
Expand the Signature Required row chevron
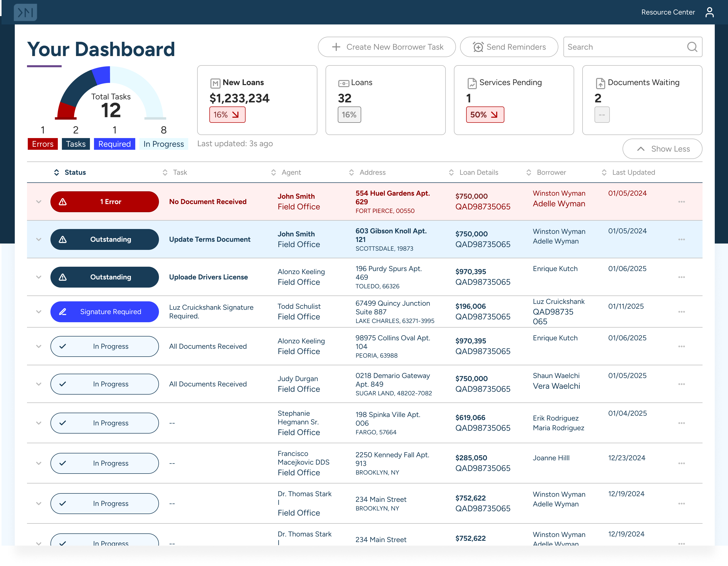[39, 312]
